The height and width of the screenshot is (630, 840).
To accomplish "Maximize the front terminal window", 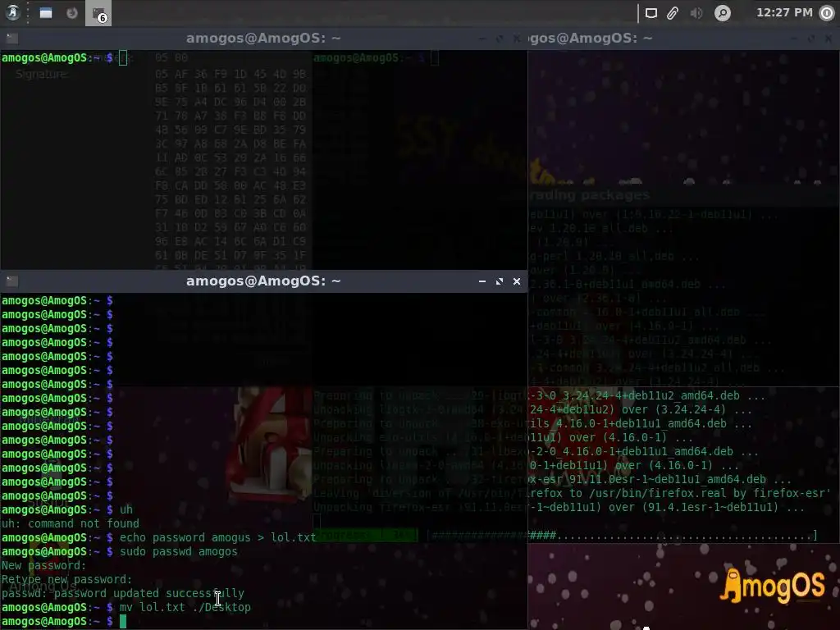I will click(500, 281).
